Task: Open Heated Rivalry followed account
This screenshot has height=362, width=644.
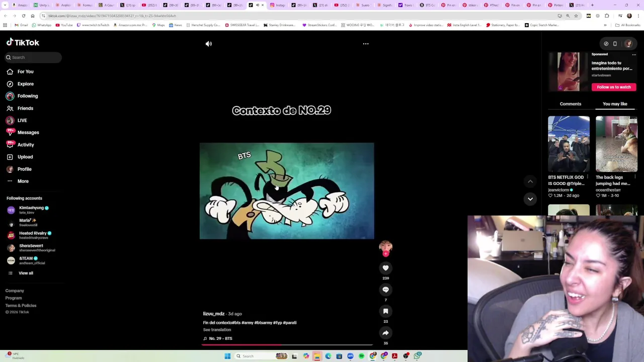Action: point(29,235)
